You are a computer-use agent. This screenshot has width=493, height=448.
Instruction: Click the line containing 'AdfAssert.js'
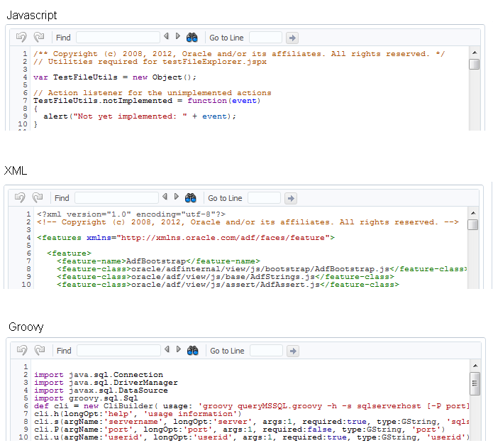(228, 285)
